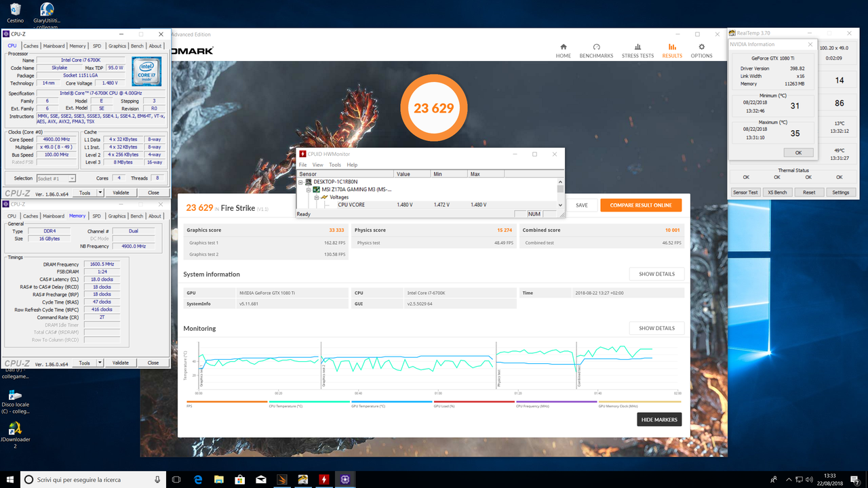Viewport: 868px width, 488px height.
Task: Open 3DMark Stress Tests icon
Action: 637,47
